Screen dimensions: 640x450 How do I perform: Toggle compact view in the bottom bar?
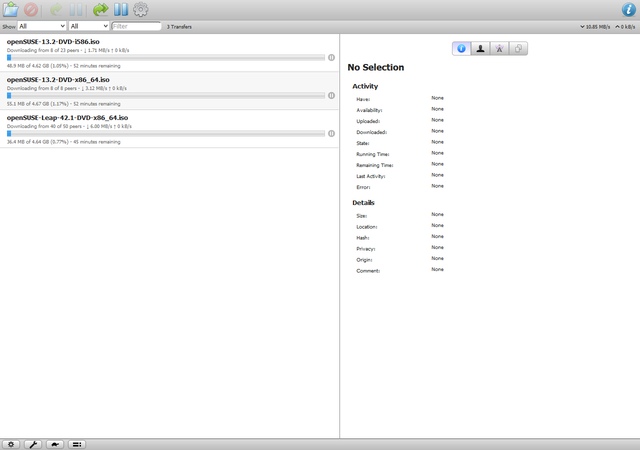coord(77,444)
